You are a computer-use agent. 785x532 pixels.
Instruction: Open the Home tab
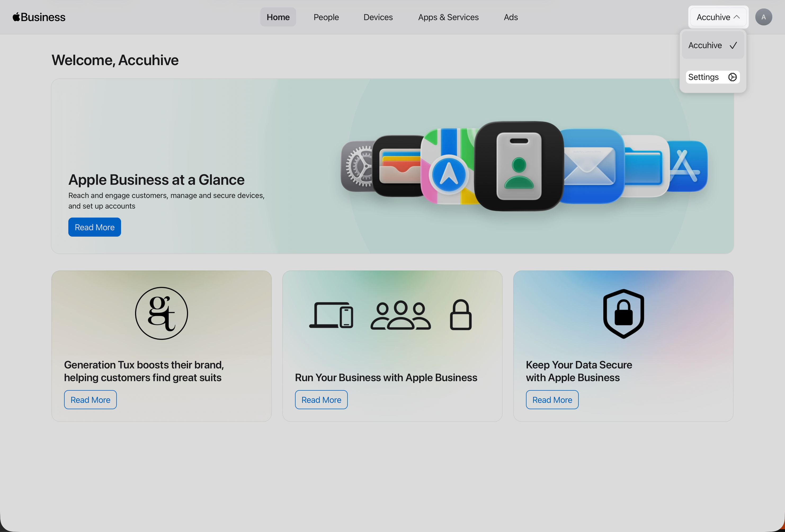click(x=278, y=17)
